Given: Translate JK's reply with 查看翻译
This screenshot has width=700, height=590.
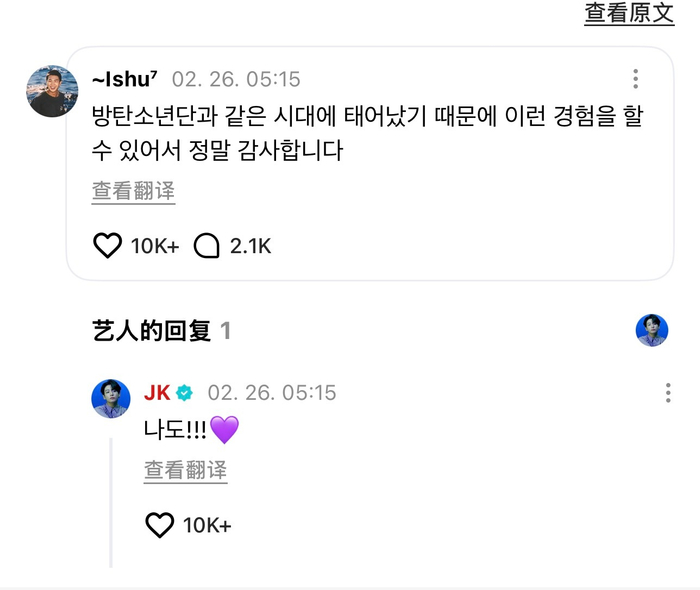Looking at the screenshot, I should pos(186,469).
